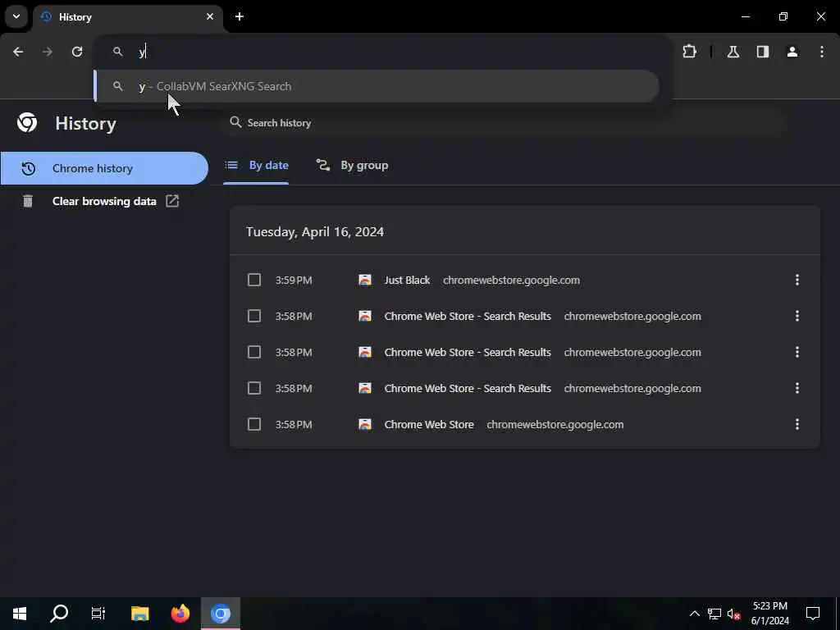Viewport: 840px width, 630px height.
Task: Check the second 3:58 PM Search Results entry
Action: tap(254, 352)
